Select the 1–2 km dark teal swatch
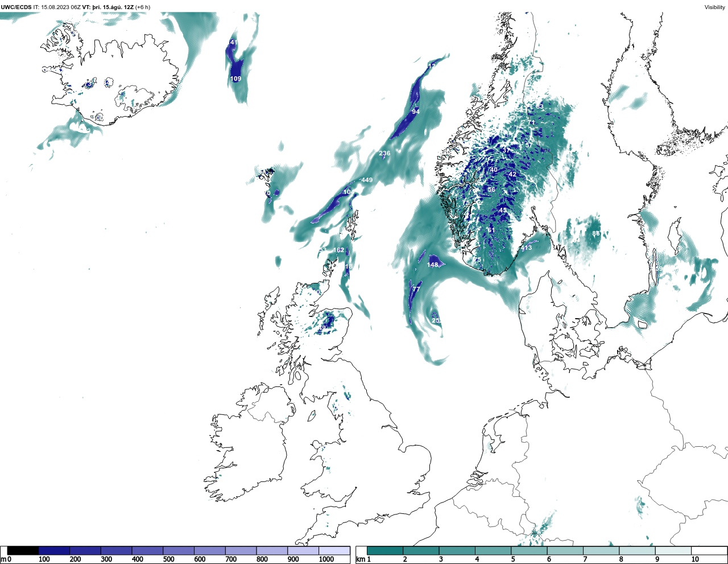Viewport: 728px width, 564px height. (385, 550)
